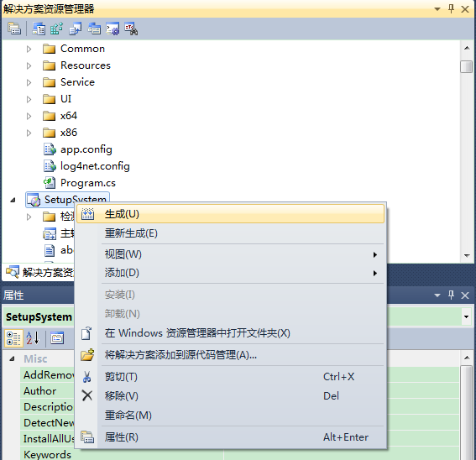This screenshot has height=460, width=476.
Task: Open Solution Explorer window options dropdown arrow
Action: [x=437, y=9]
